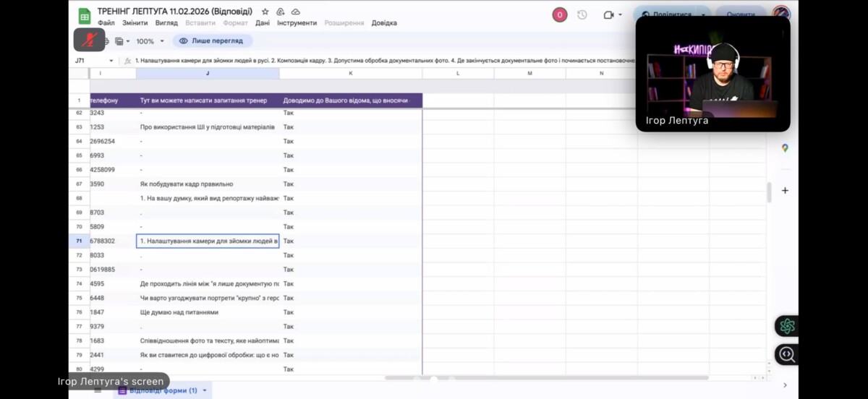Expand Відповіді форми sheet tab arrow
Screen dimensions: 868x399
tap(205, 390)
